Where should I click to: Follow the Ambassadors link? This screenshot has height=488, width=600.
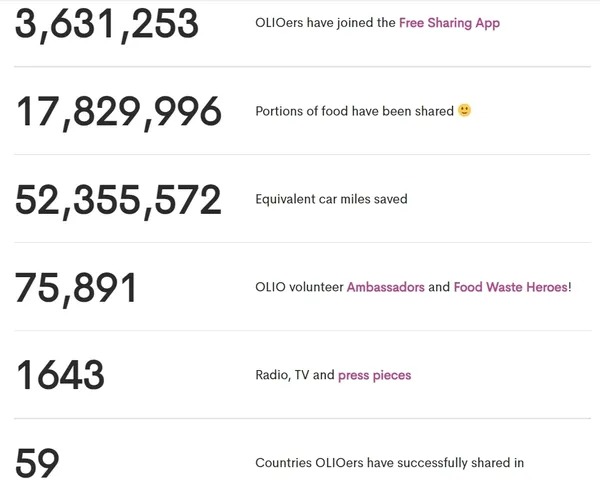385,287
